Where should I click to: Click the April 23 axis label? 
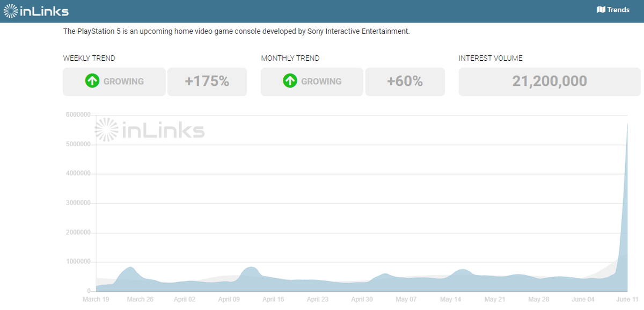pyautogui.click(x=318, y=299)
